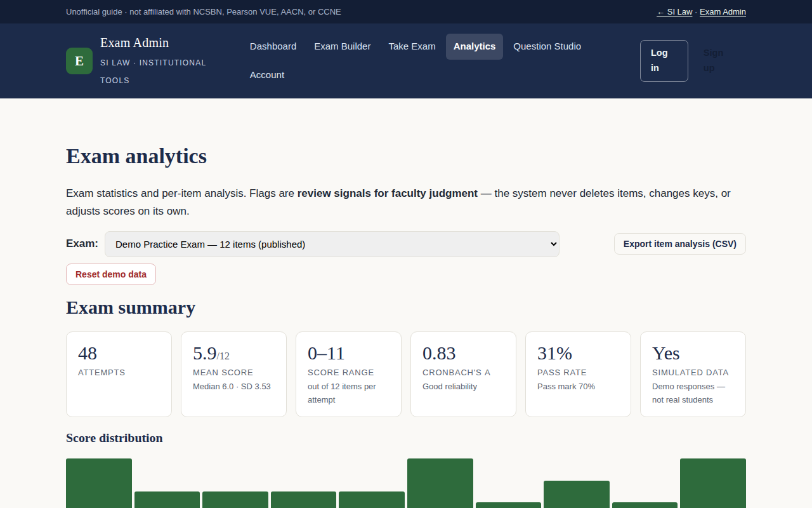
Task: Open Question Studio from the navigation
Action: [x=547, y=46]
